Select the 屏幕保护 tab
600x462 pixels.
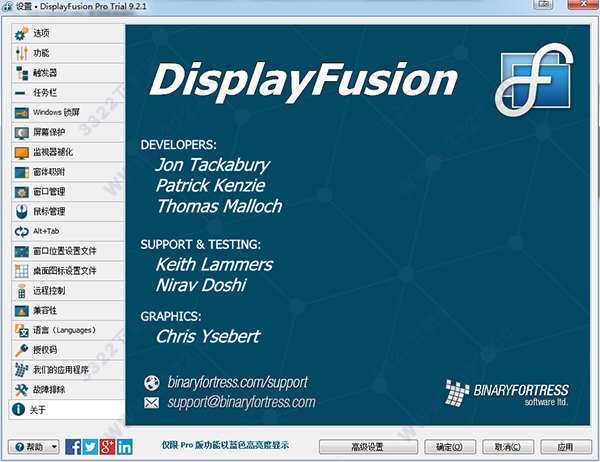pos(68,133)
